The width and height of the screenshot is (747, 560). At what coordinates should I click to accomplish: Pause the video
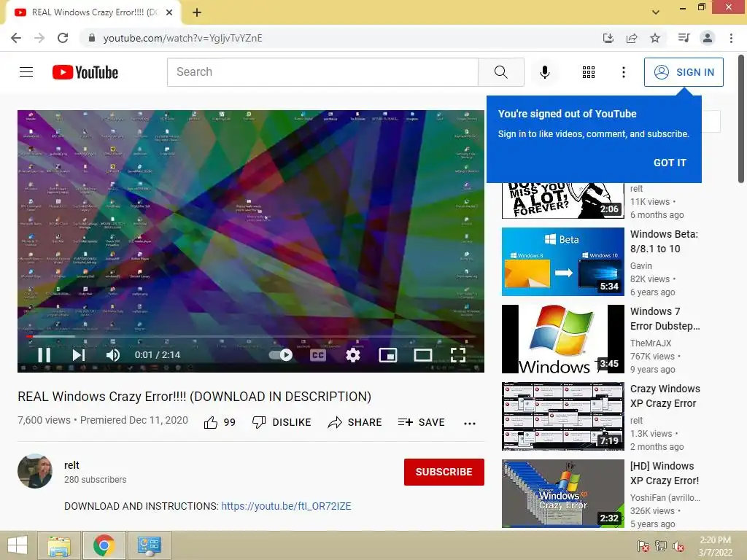click(x=44, y=355)
